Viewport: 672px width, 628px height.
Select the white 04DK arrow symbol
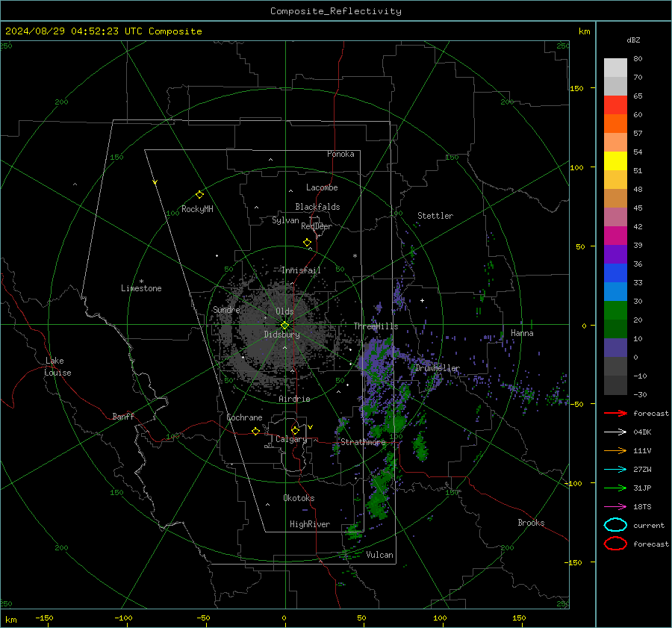coord(615,432)
